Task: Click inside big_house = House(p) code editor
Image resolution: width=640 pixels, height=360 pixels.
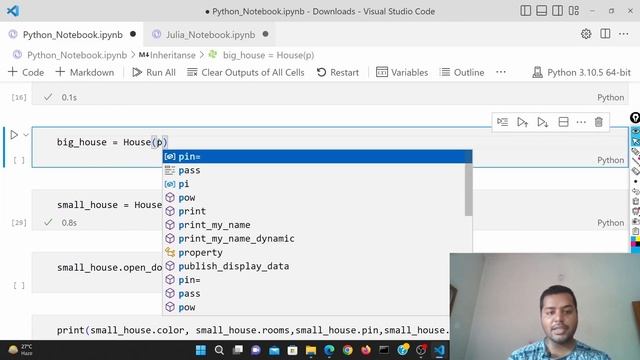Action: point(112,142)
